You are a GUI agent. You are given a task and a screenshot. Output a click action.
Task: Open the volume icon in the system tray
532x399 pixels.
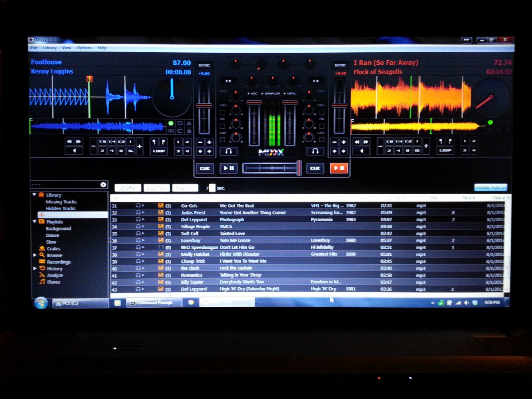(466, 302)
